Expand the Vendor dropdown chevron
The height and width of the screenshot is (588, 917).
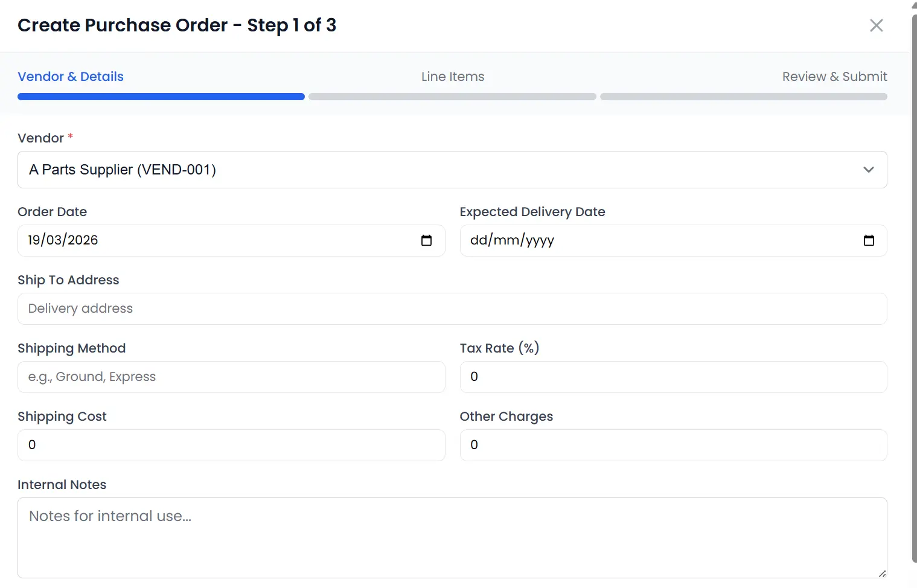point(868,170)
